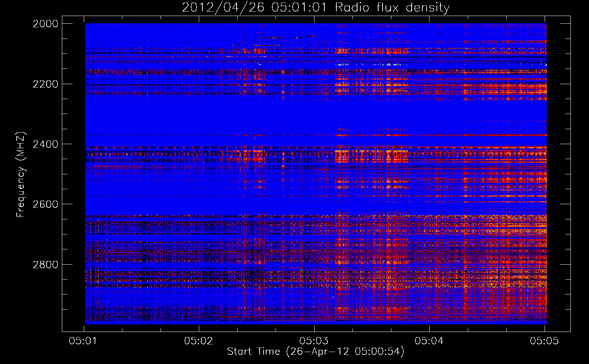The width and height of the screenshot is (589, 364).
Task: Click the 05:03 time tick label
Action: 314,341
